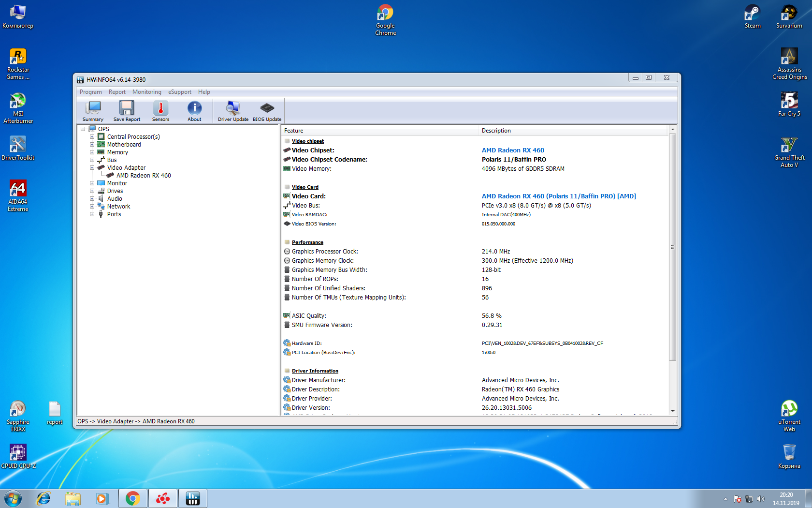Launch the BIOS Update tool
This screenshot has height=508, width=812.
pyautogui.click(x=267, y=111)
